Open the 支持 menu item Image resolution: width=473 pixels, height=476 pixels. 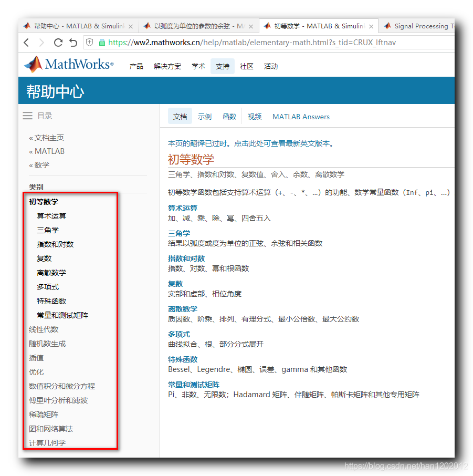(222, 66)
